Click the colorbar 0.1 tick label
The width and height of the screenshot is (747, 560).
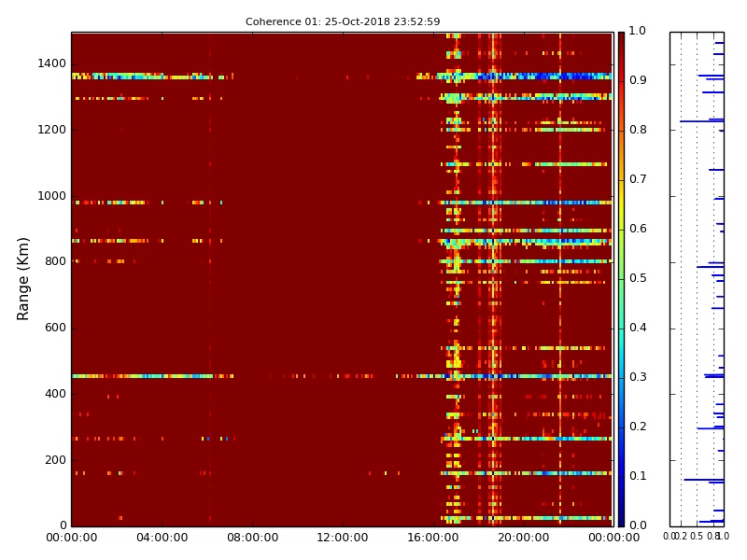638,476
